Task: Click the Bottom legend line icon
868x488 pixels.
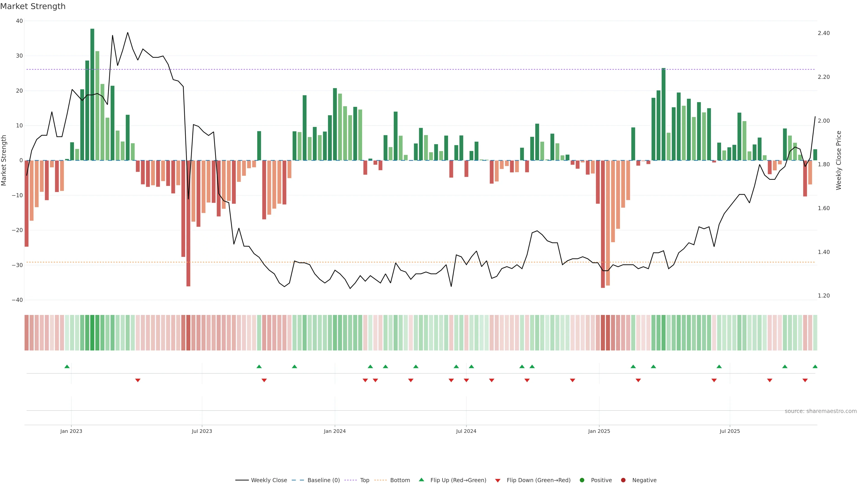Action: [x=380, y=480]
